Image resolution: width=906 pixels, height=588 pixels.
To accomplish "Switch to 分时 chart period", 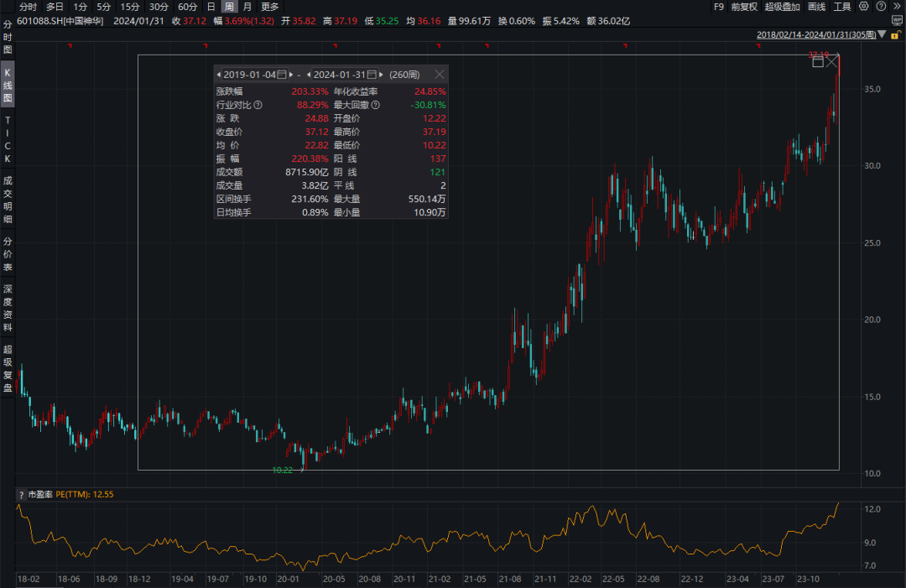I will 28,7.
